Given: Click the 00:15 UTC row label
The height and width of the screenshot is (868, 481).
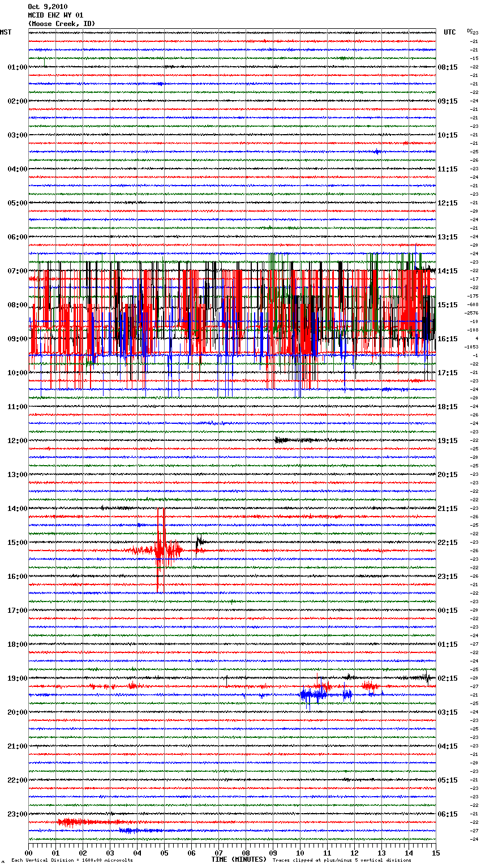Looking at the screenshot, I should (448, 611).
